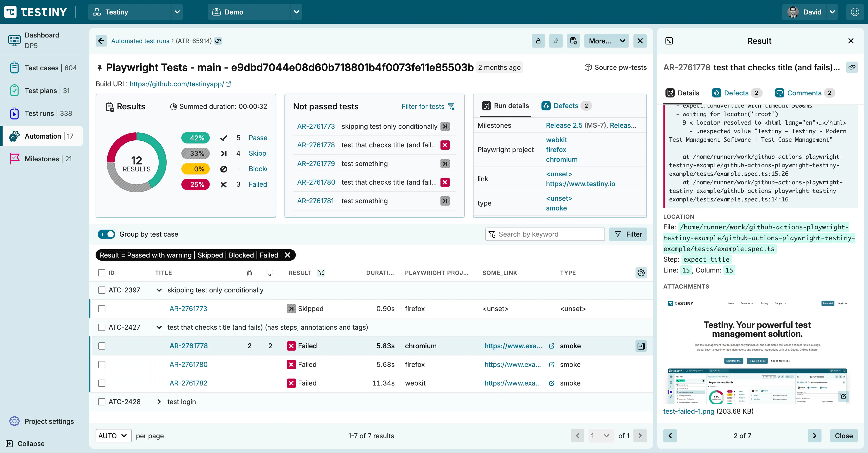Open the Build URL github link
The height and width of the screenshot is (453, 868).
[180, 84]
